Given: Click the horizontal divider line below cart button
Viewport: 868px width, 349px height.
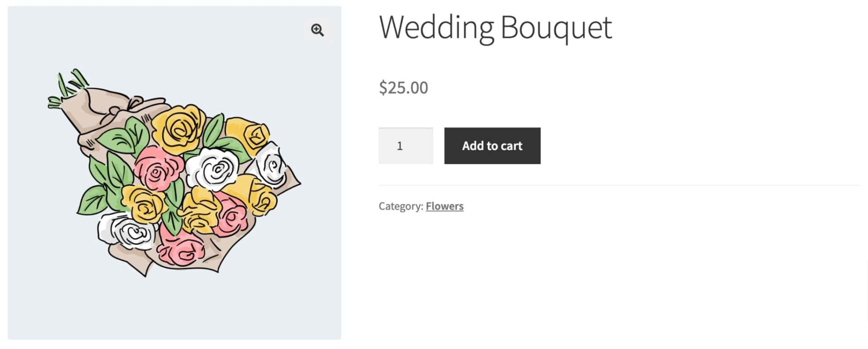Looking at the screenshot, I should (x=619, y=185).
